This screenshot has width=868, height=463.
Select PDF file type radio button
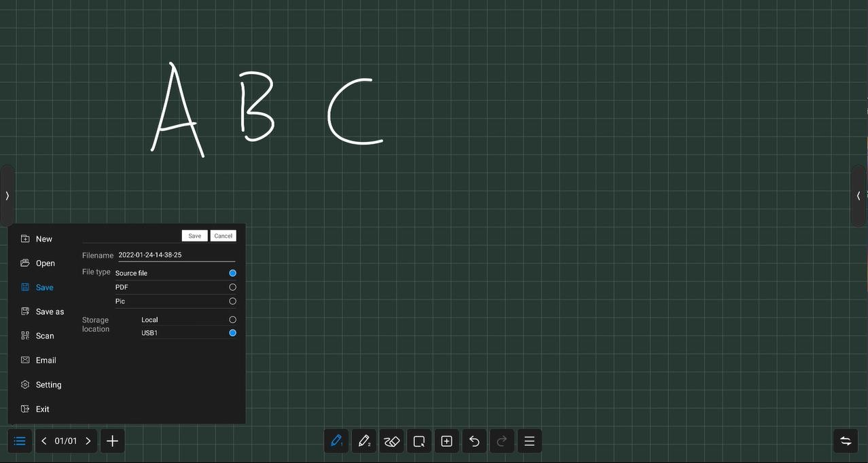(x=232, y=287)
